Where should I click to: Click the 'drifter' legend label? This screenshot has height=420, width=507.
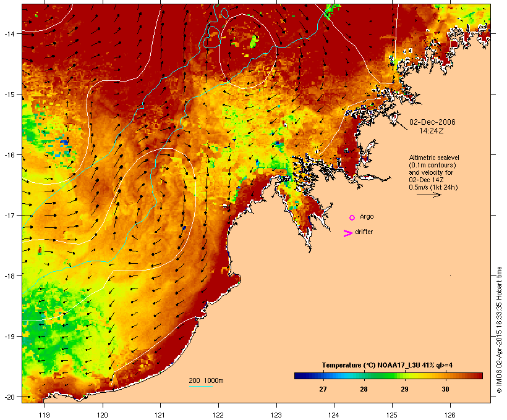364,232
